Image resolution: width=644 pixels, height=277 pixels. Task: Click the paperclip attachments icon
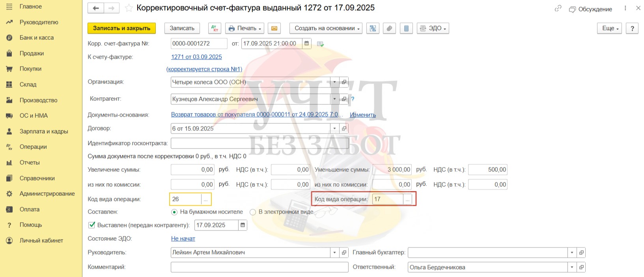point(389,28)
